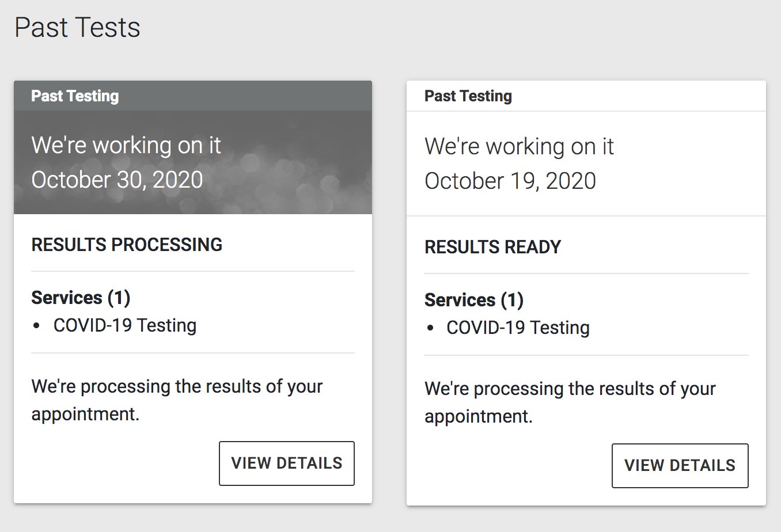Click Services (1) on the October 19 card
The height and width of the screenshot is (532, 781).
click(x=473, y=300)
